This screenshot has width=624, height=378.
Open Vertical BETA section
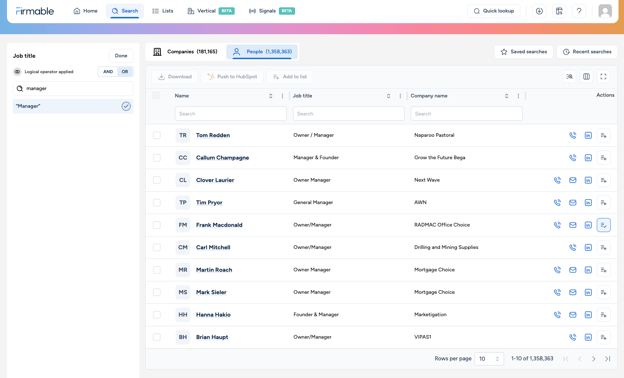[211, 11]
